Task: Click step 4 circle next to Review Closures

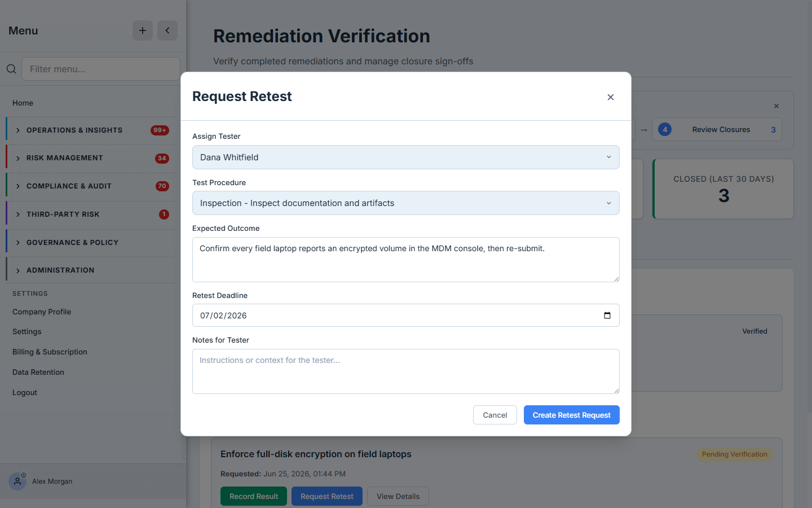Action: pyautogui.click(x=665, y=129)
